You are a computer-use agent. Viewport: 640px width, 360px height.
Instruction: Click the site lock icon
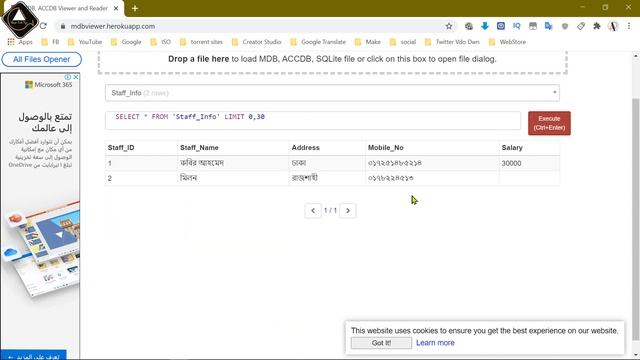(62, 26)
